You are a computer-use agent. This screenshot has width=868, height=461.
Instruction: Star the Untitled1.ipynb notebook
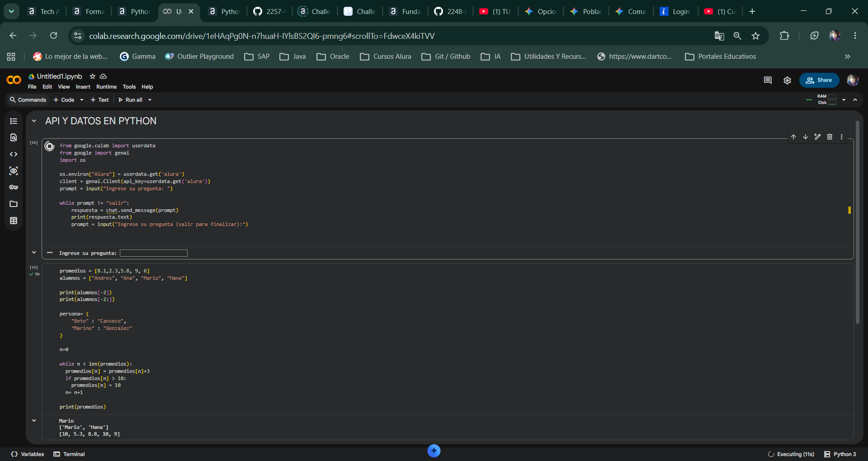click(93, 76)
